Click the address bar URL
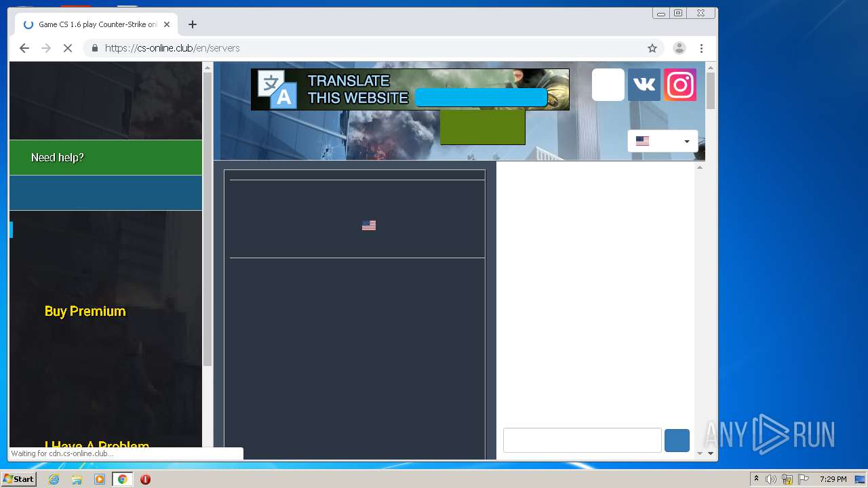Screen dimensions: 868x488 [x=172, y=48]
